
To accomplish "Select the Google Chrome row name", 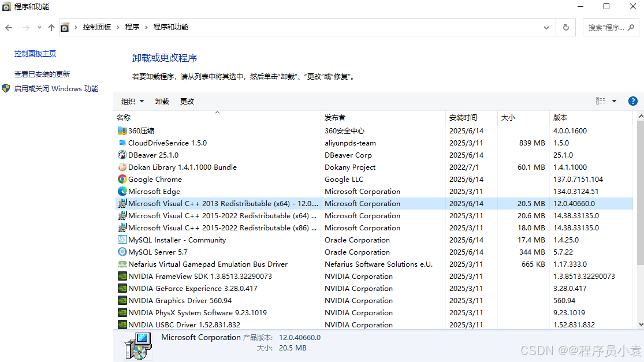I will (x=155, y=180).
